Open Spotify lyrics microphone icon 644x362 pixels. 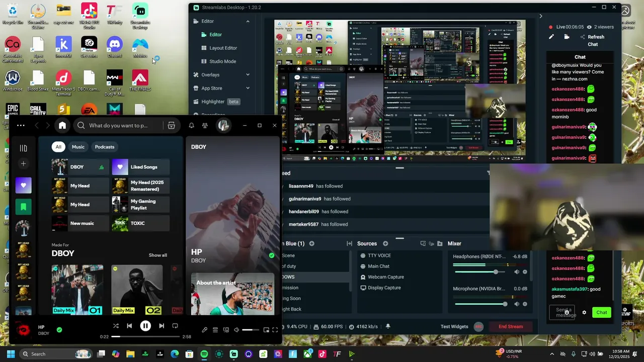pos(204,330)
